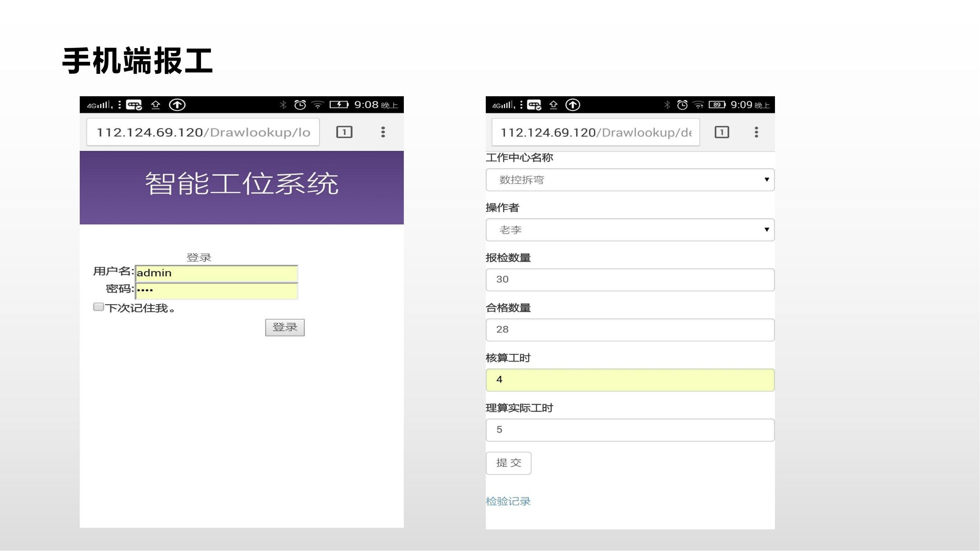Tap battery 89 icon in right status bar
Screen dimensions: 980x551
pos(717,105)
